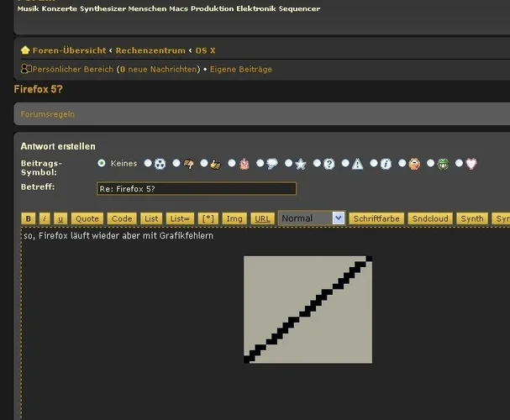The width and height of the screenshot is (510, 420).
Task: Click the orange smiley post symbol icon
Action: pos(414,164)
